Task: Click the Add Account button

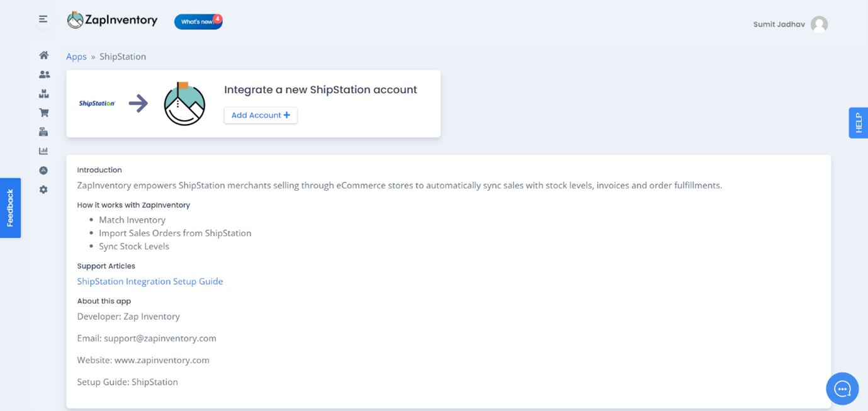Action: (x=261, y=115)
